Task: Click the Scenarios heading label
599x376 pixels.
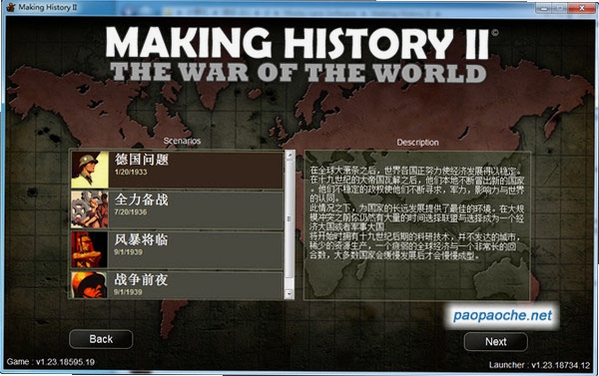Action: click(182, 141)
